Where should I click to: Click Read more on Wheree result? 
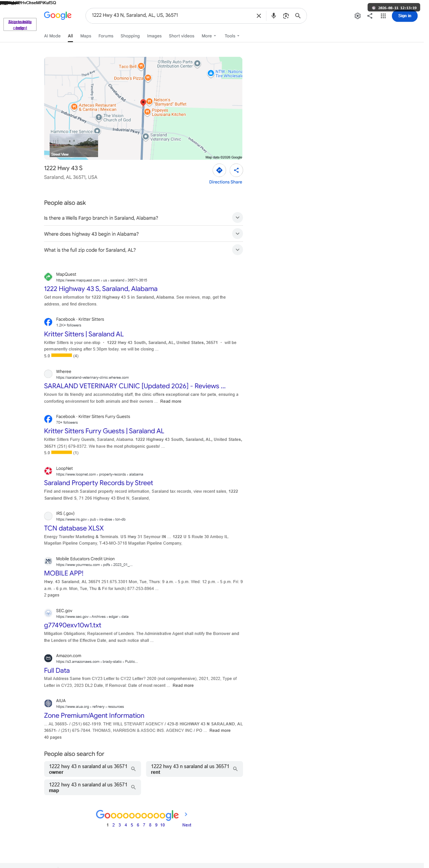pos(171,401)
